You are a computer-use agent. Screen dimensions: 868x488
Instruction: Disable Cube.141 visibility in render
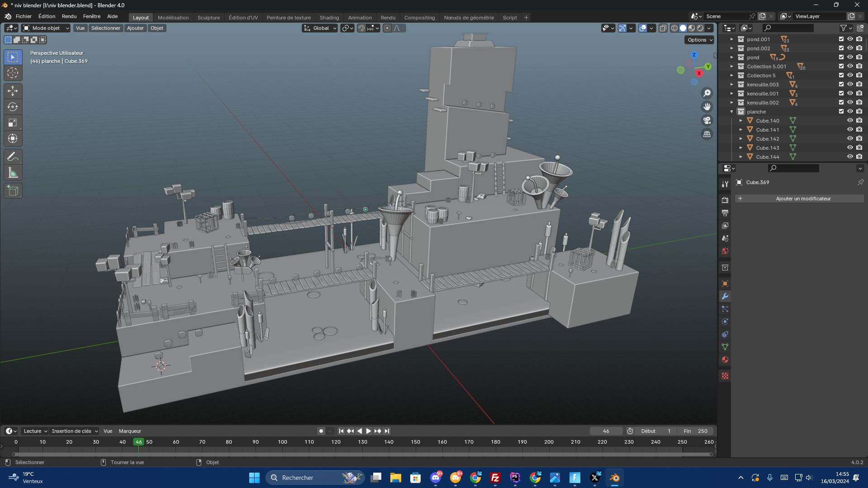pos(859,130)
